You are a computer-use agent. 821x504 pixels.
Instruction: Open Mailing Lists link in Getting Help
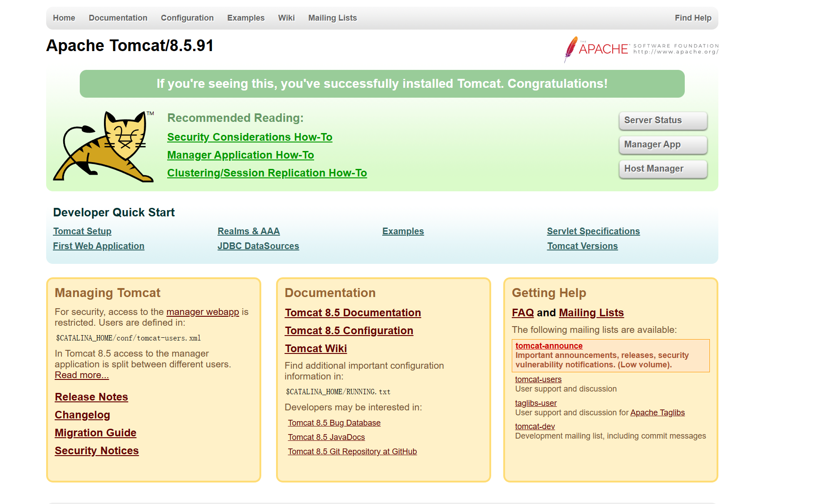tap(591, 313)
